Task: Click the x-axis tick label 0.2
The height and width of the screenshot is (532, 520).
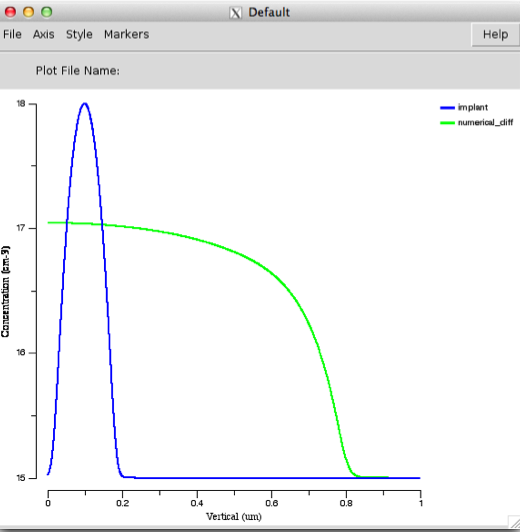Action: click(122, 503)
